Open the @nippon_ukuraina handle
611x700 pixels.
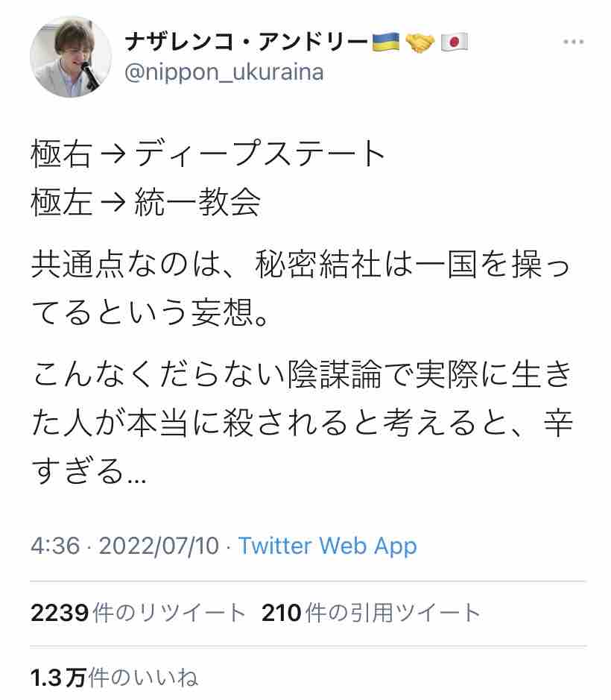coord(224,72)
